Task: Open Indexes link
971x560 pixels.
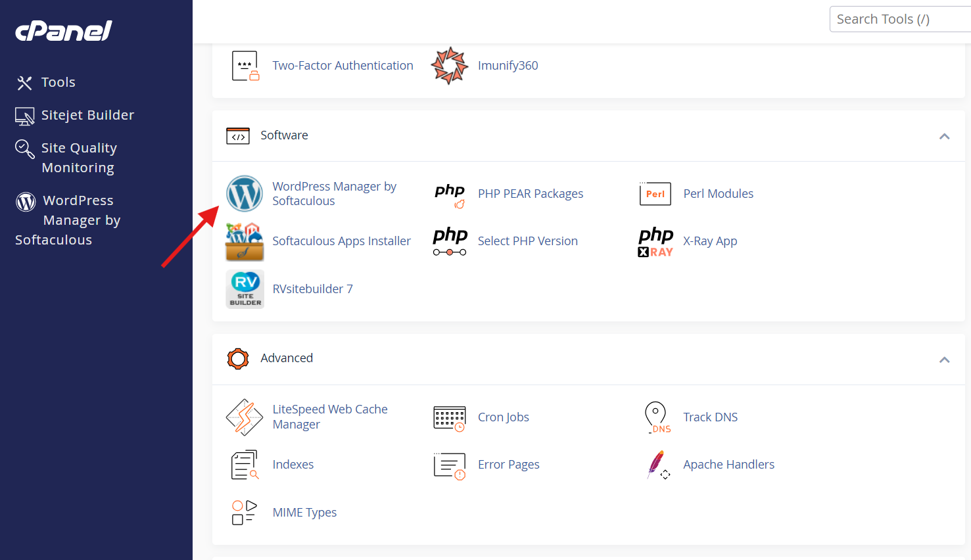Action: point(293,465)
